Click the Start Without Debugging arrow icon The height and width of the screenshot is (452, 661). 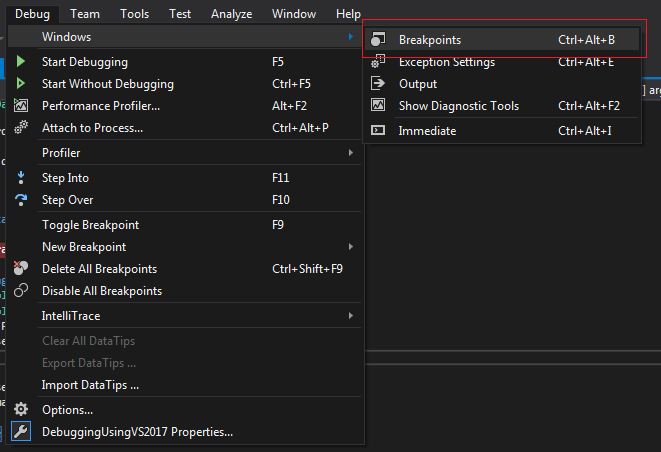[x=21, y=84]
